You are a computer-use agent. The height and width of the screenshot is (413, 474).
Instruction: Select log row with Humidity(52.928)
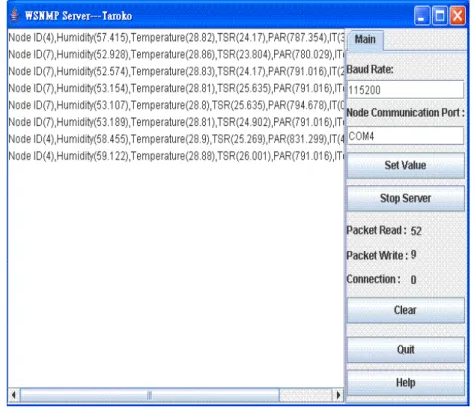[176, 54]
